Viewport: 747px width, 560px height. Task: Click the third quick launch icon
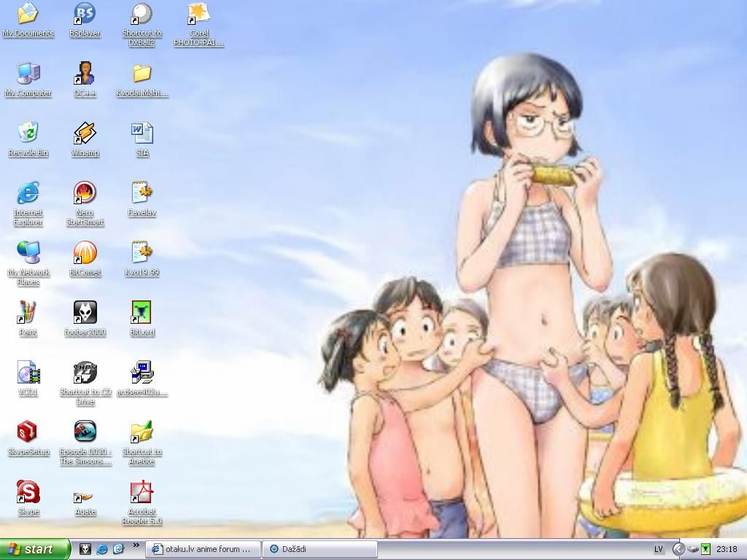[x=118, y=549]
